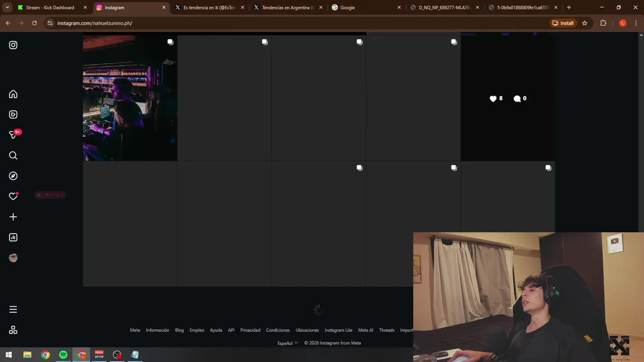Open the Dashboard insights icon
Viewport: 644px width, 362px height.
point(13,237)
